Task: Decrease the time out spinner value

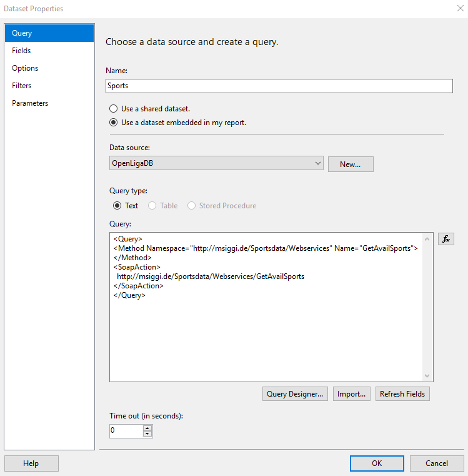Action: click(x=147, y=433)
